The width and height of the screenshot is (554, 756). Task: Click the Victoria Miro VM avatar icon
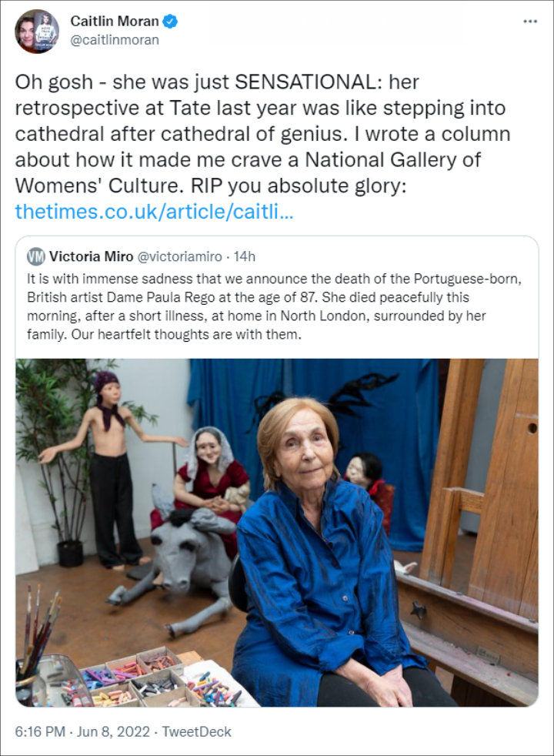[x=35, y=256]
